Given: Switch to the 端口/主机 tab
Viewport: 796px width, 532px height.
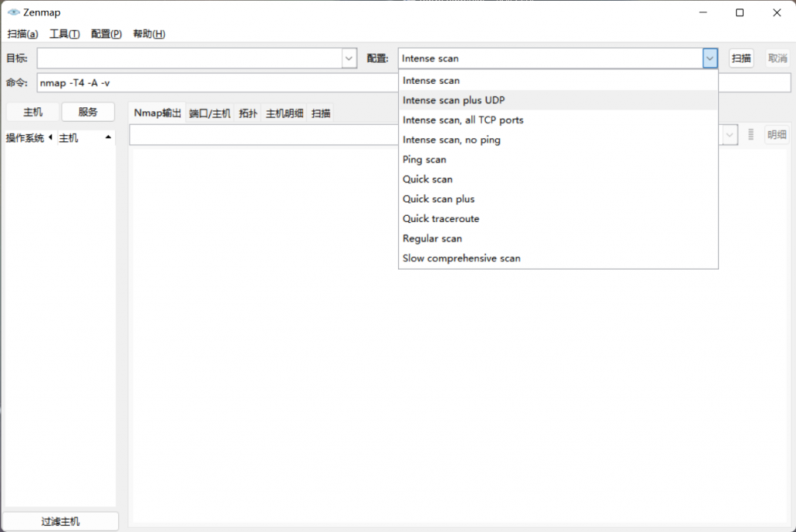Looking at the screenshot, I should [x=210, y=113].
